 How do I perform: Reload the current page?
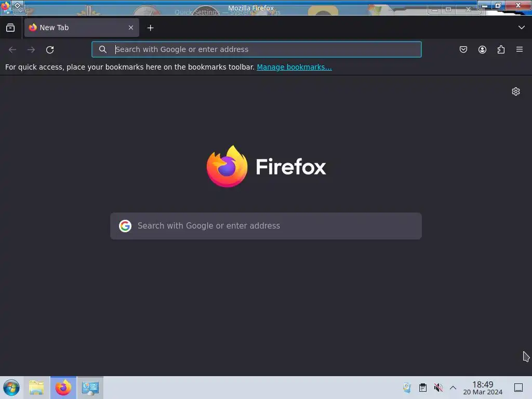coord(50,49)
